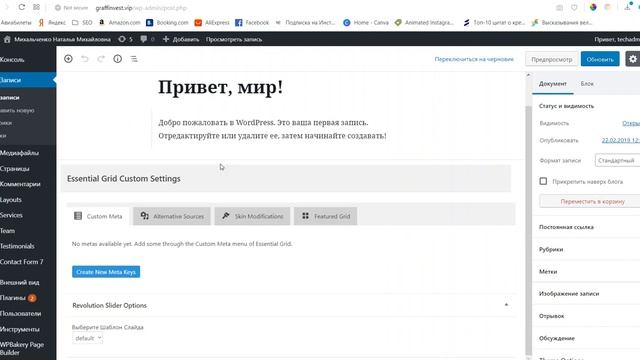
Task: Click the post title 'Привет, мир!'
Action: (x=220, y=87)
